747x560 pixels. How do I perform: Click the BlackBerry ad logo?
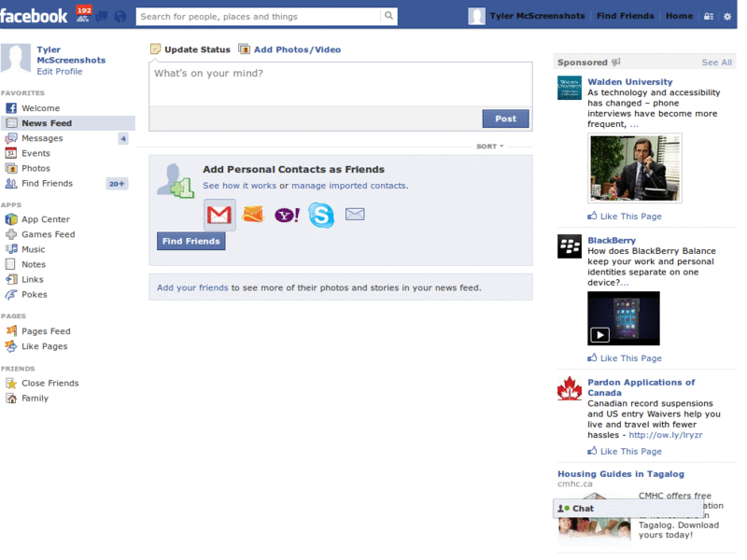pyautogui.click(x=570, y=246)
